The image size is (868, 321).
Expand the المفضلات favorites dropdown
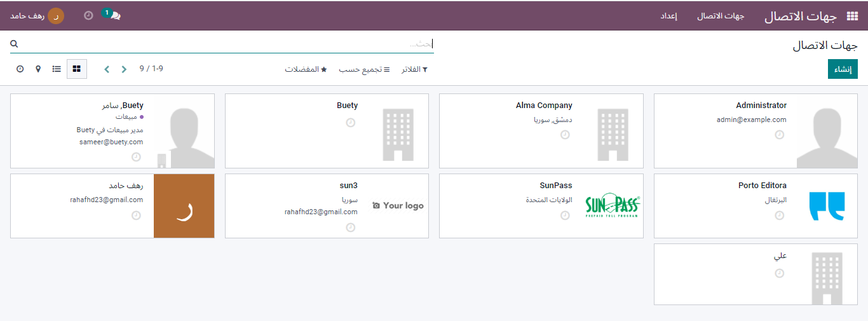point(306,69)
